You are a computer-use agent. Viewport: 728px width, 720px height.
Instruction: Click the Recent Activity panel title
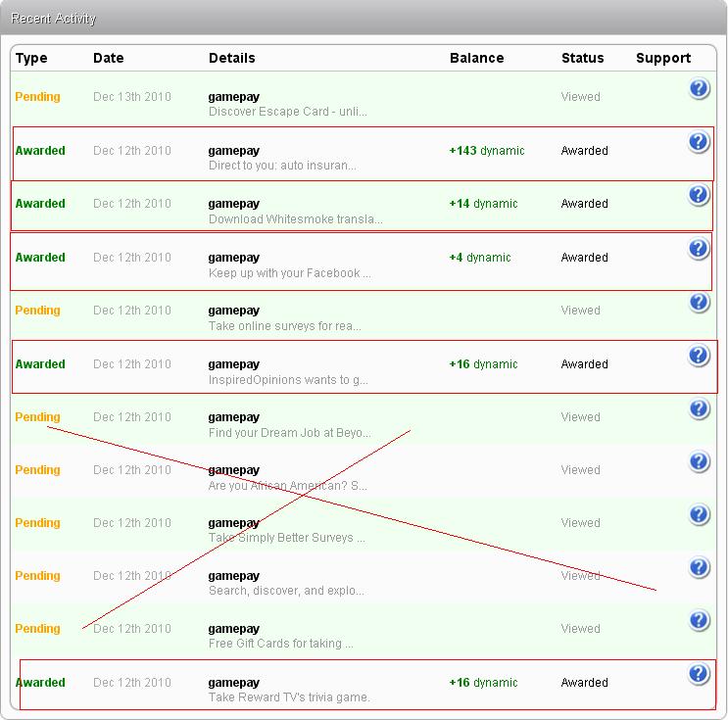tap(53, 18)
